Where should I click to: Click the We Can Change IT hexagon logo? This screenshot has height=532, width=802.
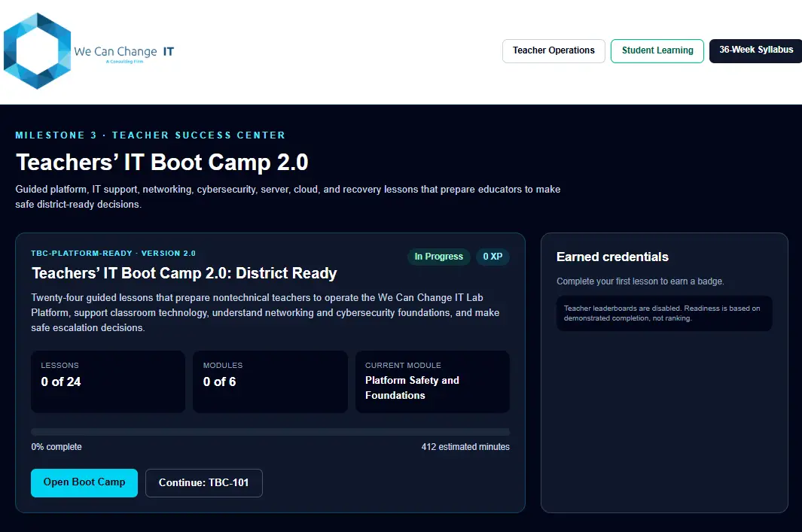38,51
